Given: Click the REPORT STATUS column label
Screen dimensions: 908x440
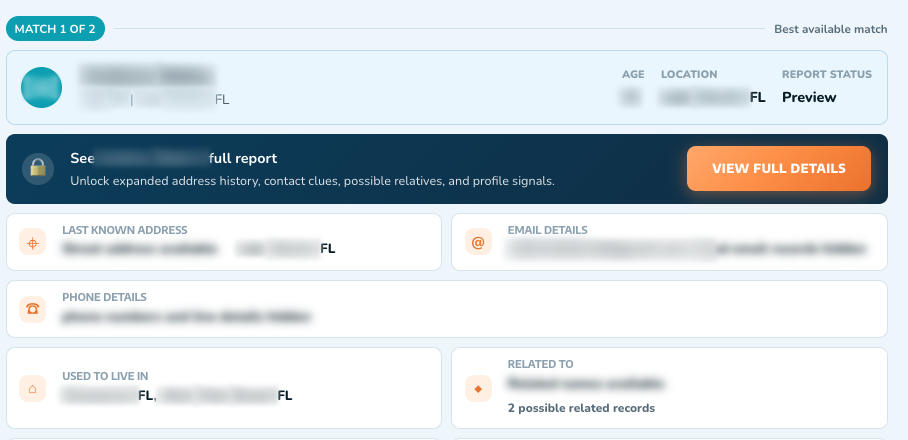Looking at the screenshot, I should coord(827,74).
